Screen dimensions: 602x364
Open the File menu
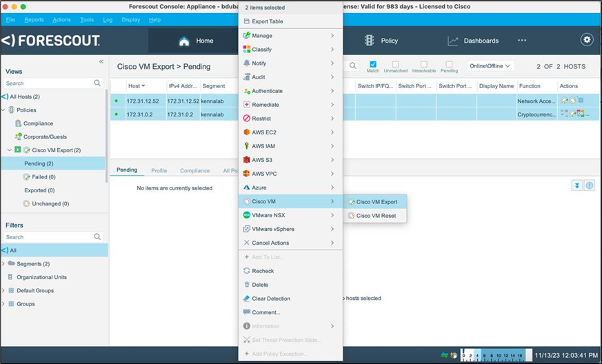10,19
